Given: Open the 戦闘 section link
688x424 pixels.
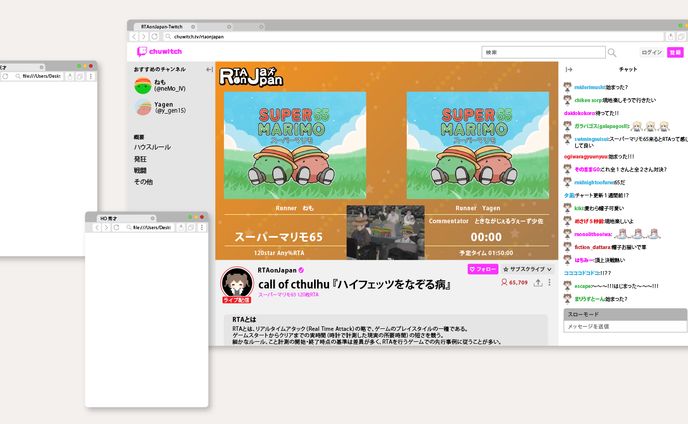Looking at the screenshot, I should pos(140,170).
